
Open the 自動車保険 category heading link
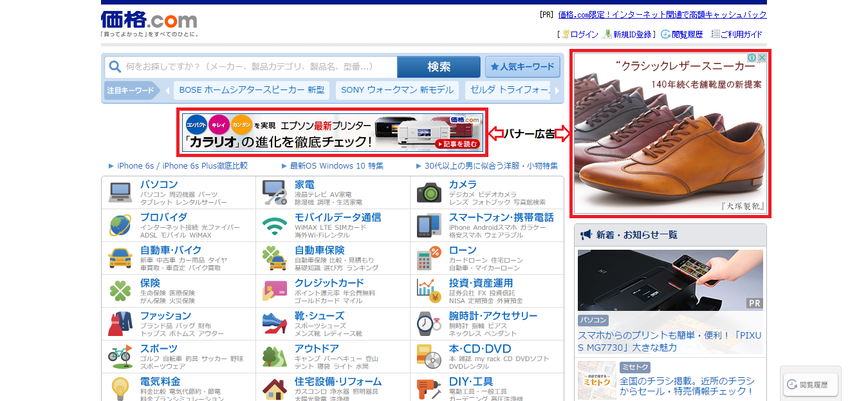tap(320, 250)
